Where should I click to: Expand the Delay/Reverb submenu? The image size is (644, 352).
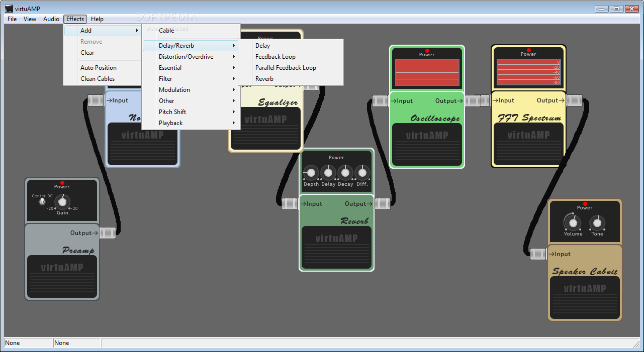tap(191, 46)
